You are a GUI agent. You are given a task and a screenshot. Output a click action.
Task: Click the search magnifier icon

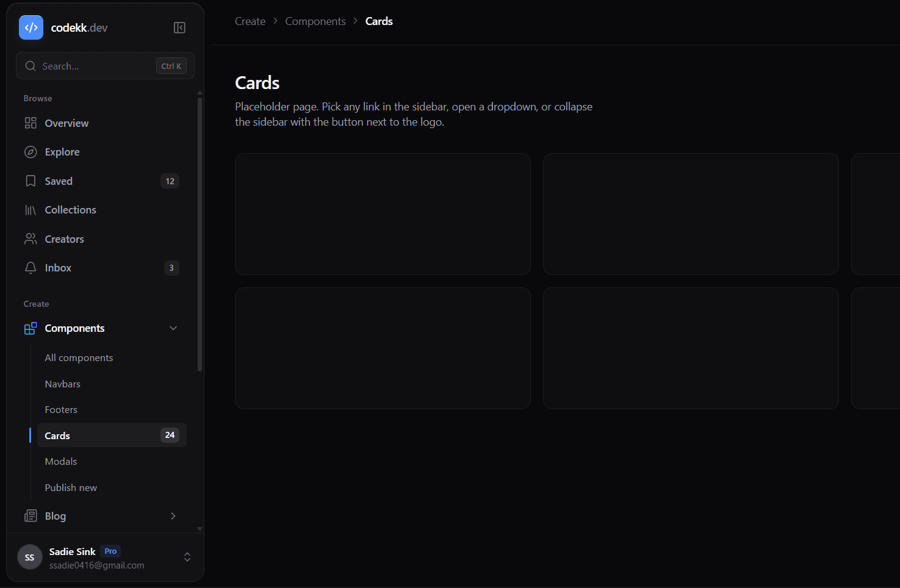[x=31, y=66]
